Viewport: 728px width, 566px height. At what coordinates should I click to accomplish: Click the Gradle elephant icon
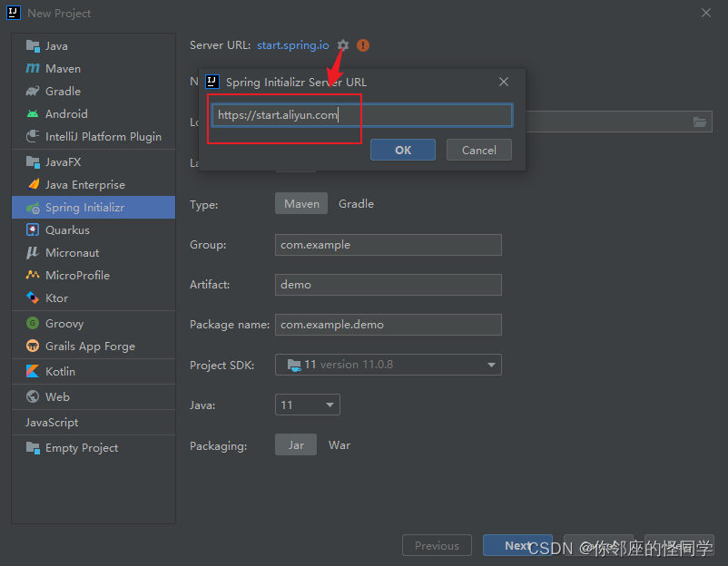33,91
